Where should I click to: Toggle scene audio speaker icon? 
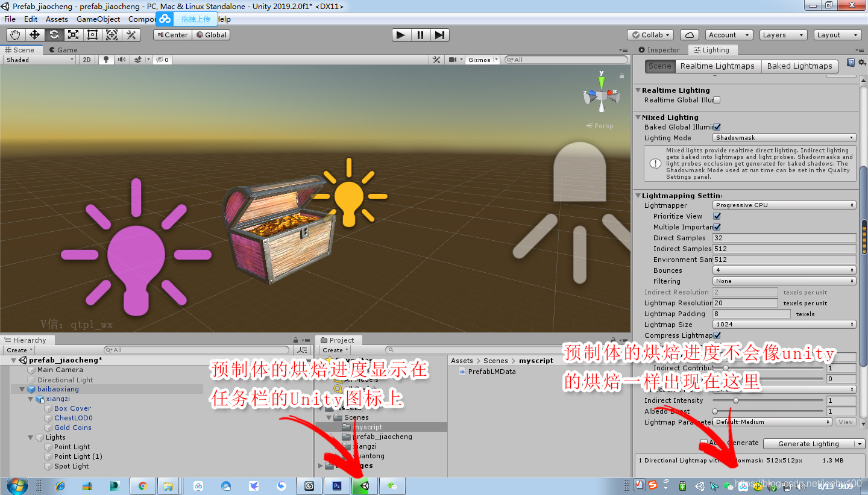coord(122,60)
